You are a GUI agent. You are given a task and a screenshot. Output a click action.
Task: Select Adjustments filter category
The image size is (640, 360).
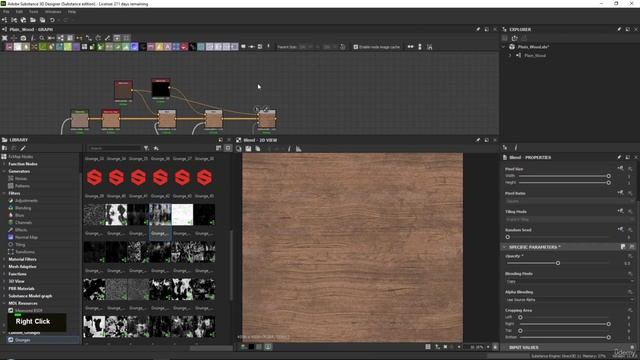coord(26,201)
